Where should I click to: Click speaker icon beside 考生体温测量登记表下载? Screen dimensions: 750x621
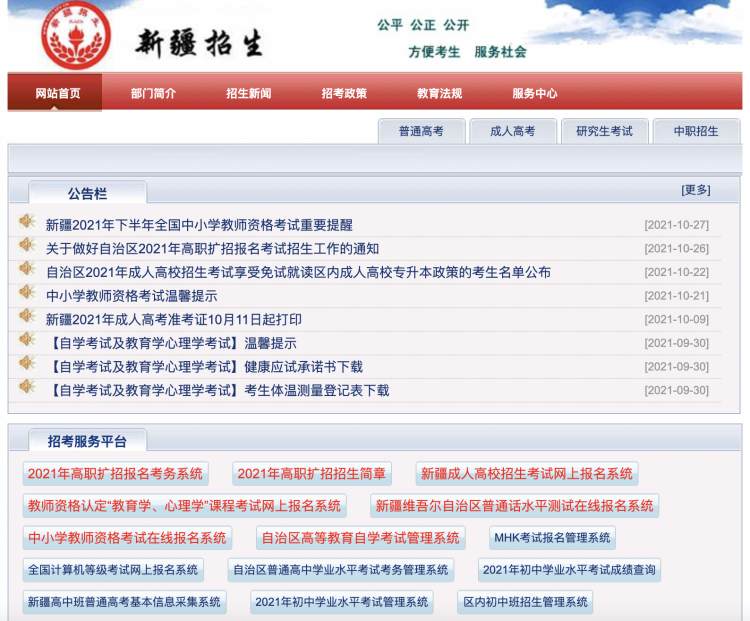pyautogui.click(x=27, y=387)
